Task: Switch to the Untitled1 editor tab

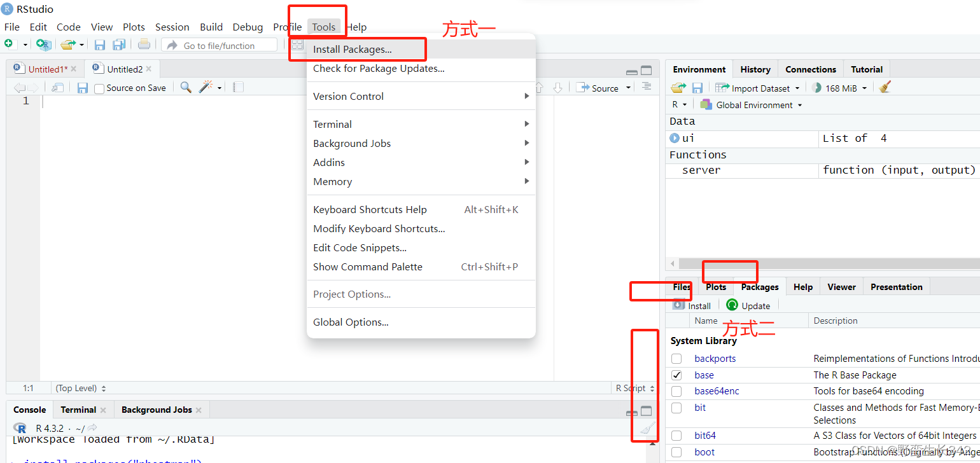Action: coord(44,69)
